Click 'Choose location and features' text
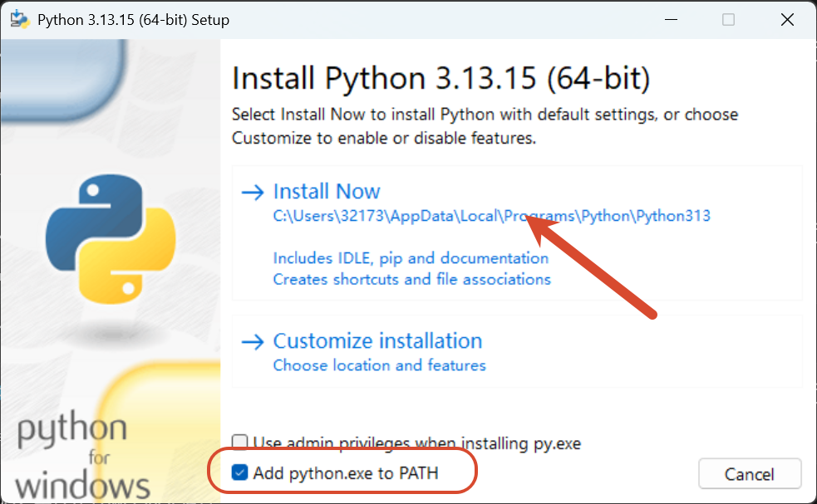The image size is (817, 504). (x=379, y=365)
